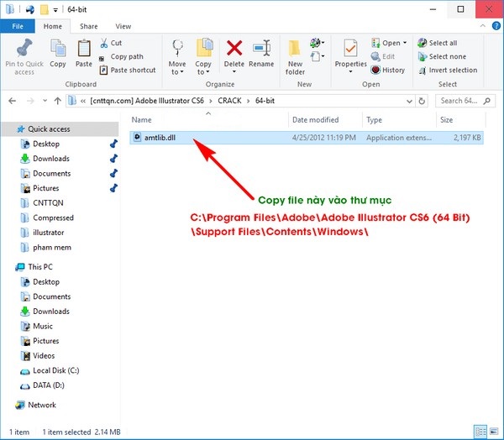Image resolution: width=504 pixels, height=440 pixels.
Task: Create a New folder from the ribbon
Action: [295, 50]
